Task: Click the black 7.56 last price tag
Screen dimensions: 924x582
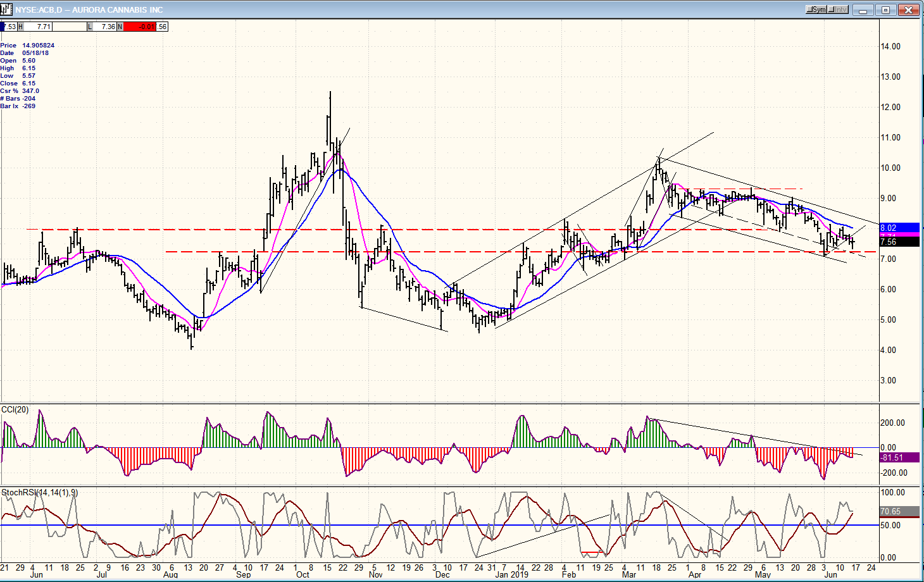Action: coord(899,242)
